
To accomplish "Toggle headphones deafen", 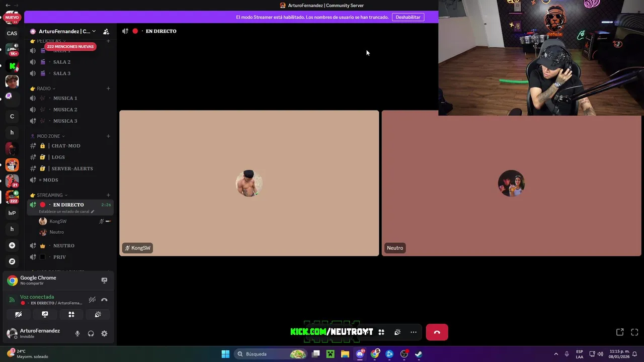I will (91, 333).
